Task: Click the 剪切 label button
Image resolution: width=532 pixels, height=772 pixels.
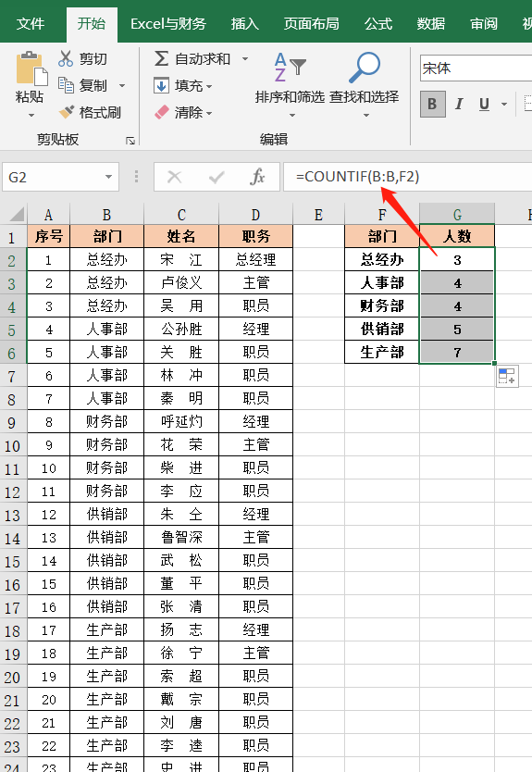Action: 93,59
